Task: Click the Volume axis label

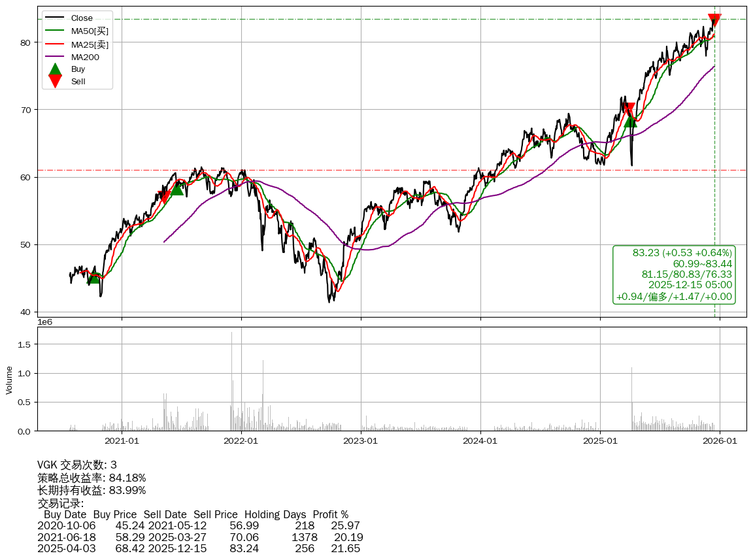Action: click(9, 380)
